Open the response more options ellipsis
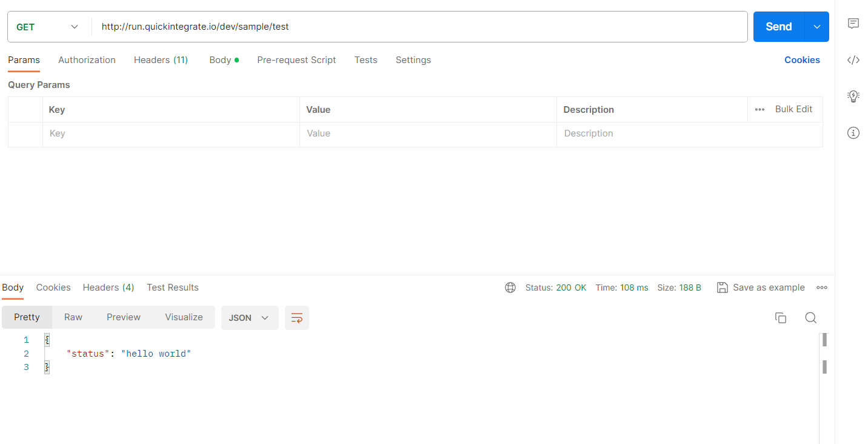Viewport: 868px width, 444px height. coord(822,288)
